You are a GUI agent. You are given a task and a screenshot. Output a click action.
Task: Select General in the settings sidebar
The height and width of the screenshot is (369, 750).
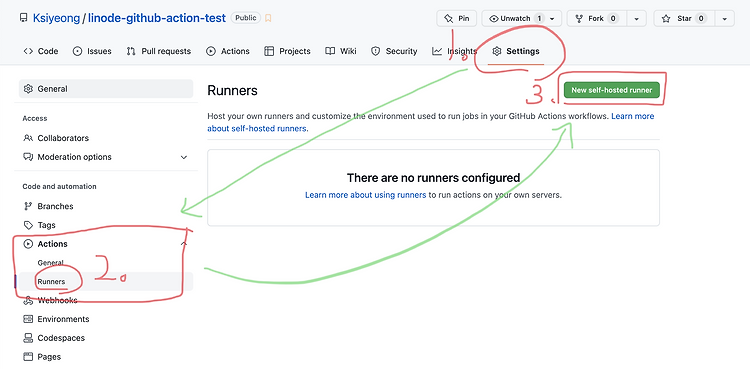[x=106, y=89]
